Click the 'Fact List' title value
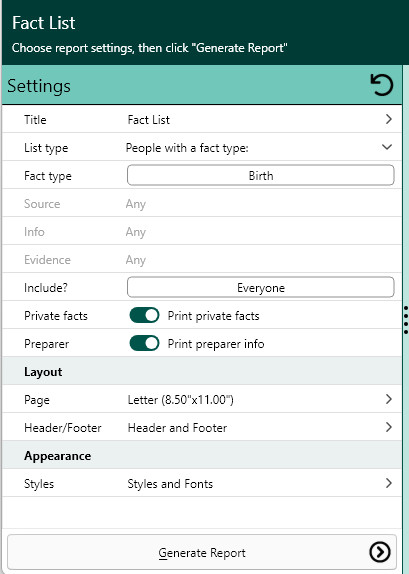Screen dimensions: 409x574 click(x=149, y=120)
